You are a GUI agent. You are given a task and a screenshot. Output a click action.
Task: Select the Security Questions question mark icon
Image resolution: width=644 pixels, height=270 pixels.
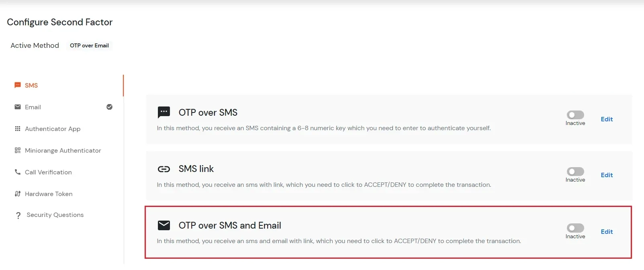tap(18, 215)
